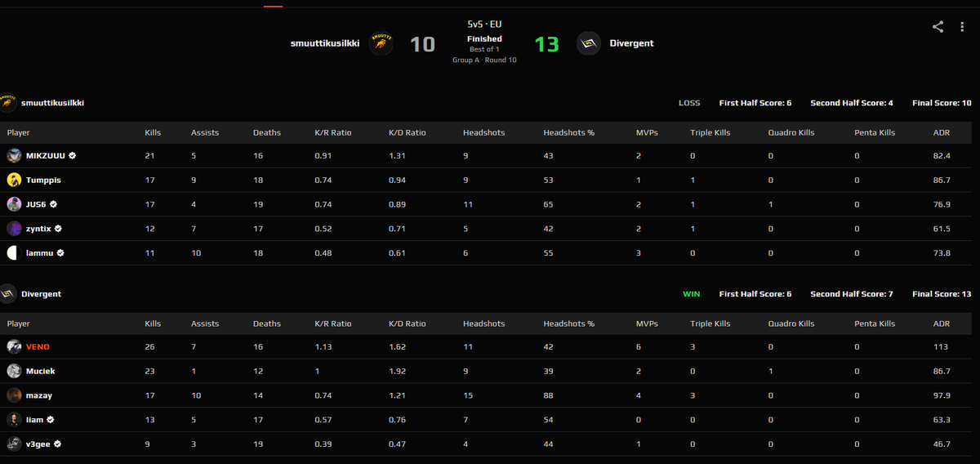The width and height of the screenshot is (980, 464).
Task: Open player profile MIKZUUU
Action: pyautogui.click(x=46, y=155)
